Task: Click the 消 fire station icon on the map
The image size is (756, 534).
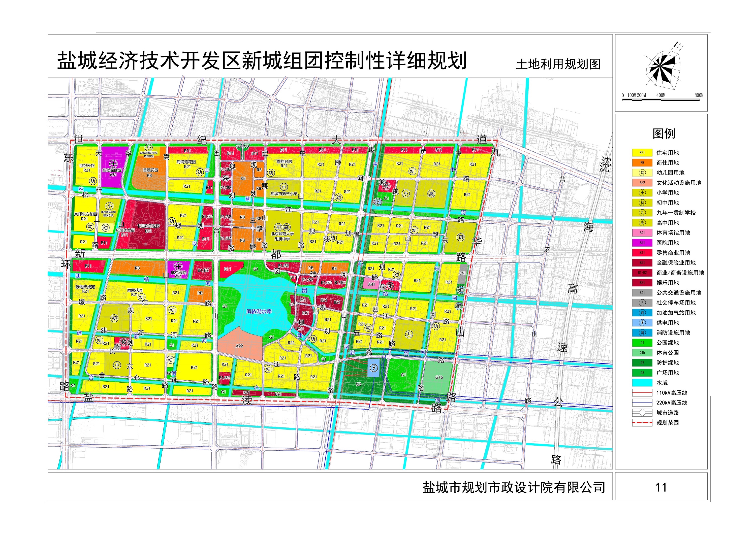Action: 459,306
